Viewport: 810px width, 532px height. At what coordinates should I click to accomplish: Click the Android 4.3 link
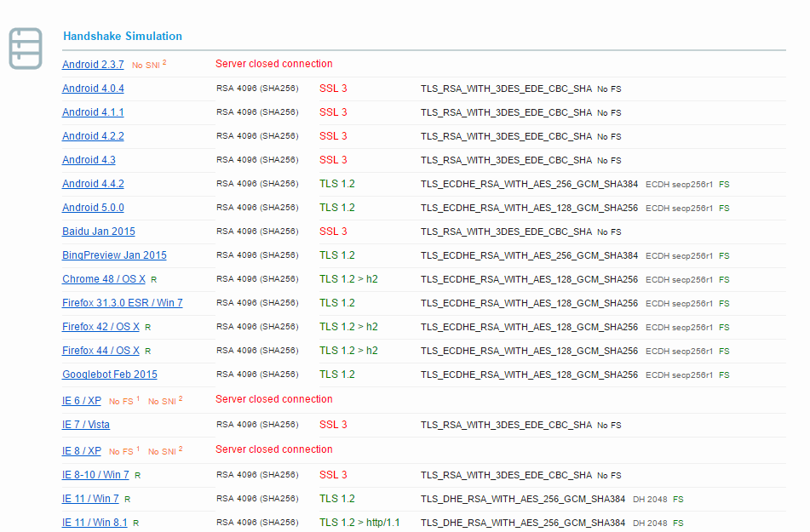89,160
